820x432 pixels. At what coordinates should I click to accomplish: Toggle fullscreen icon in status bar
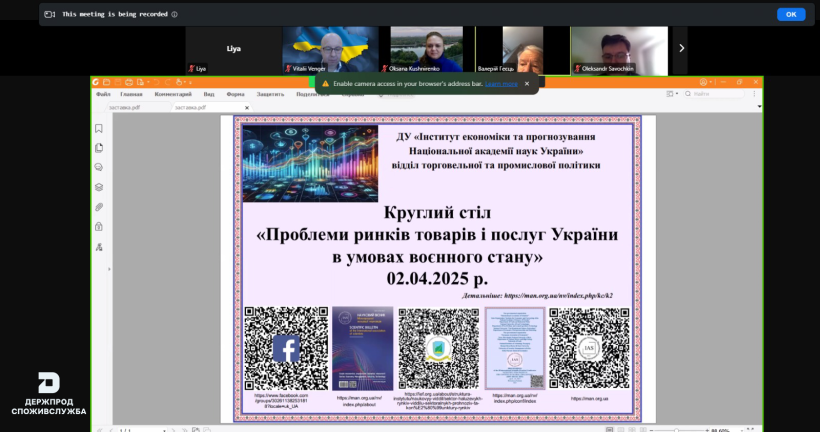coord(750,430)
